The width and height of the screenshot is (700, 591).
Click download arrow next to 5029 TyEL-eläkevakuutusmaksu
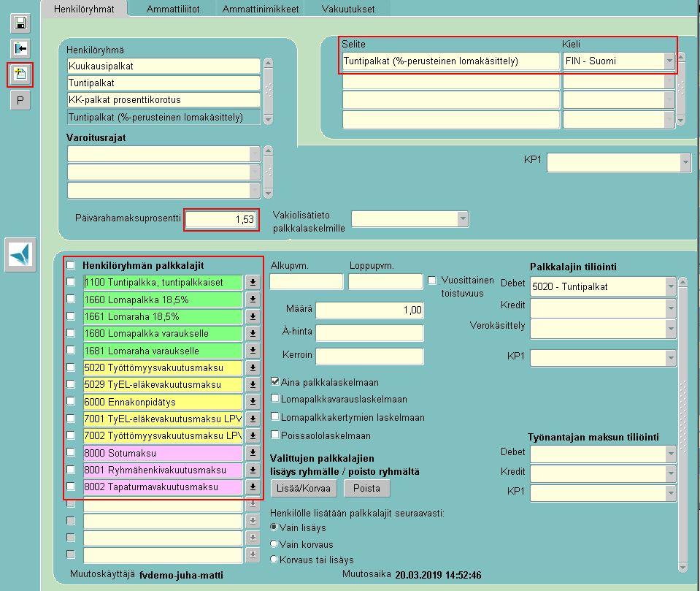coord(253,384)
